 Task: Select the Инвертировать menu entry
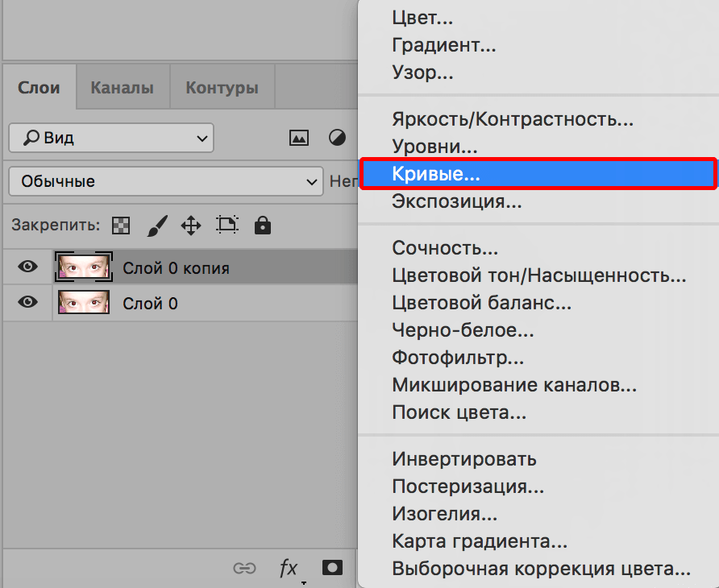pyautogui.click(x=463, y=458)
